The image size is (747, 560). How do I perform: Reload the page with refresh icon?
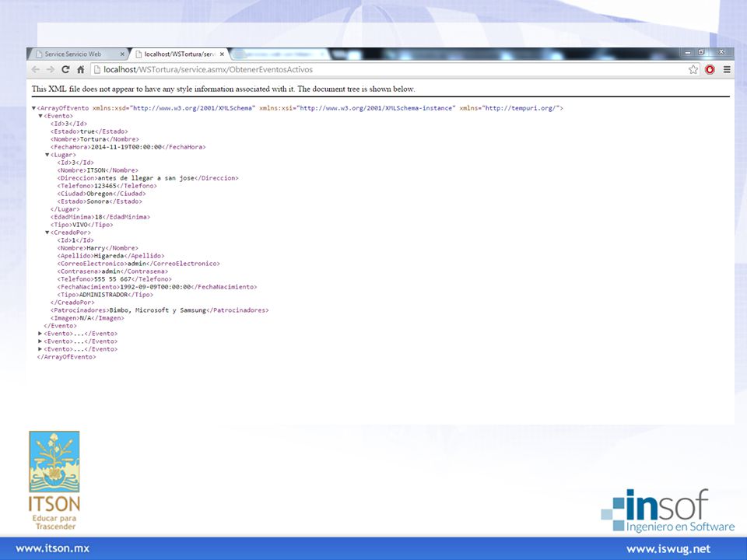click(x=65, y=69)
